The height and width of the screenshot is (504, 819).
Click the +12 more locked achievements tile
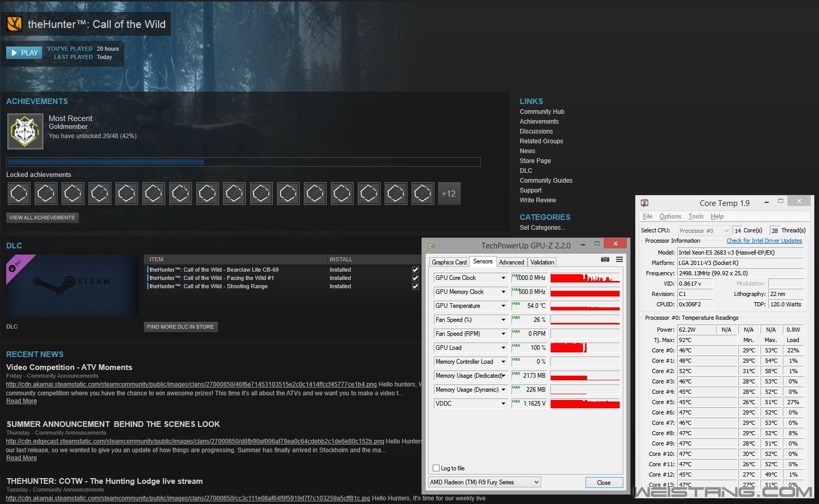point(449,194)
